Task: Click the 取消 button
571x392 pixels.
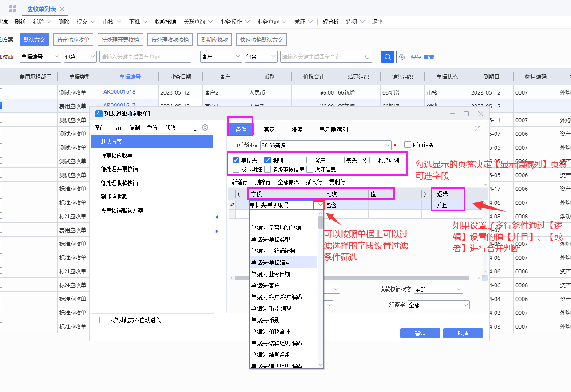Action: tap(463, 333)
